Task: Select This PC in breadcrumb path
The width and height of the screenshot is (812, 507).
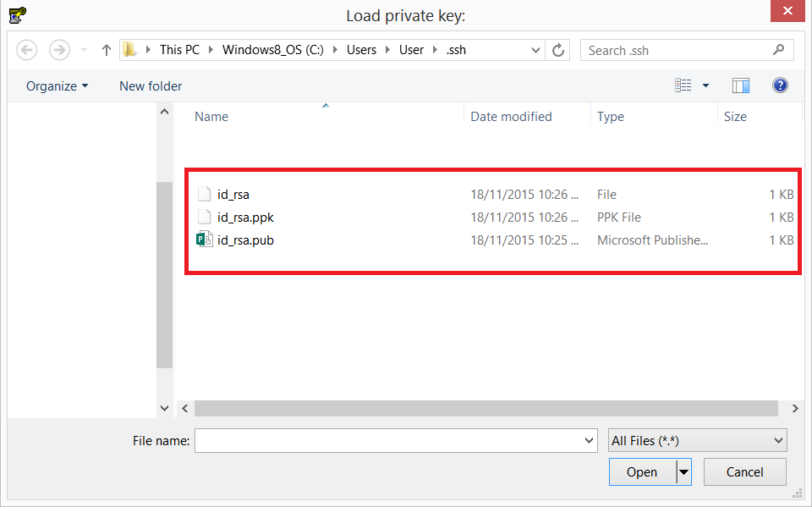Action: 179,50
